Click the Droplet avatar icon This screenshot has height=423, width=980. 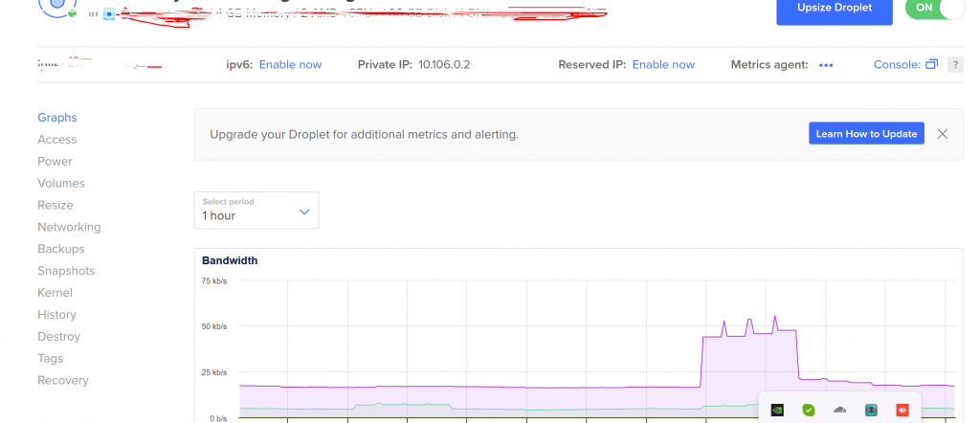[57, 8]
